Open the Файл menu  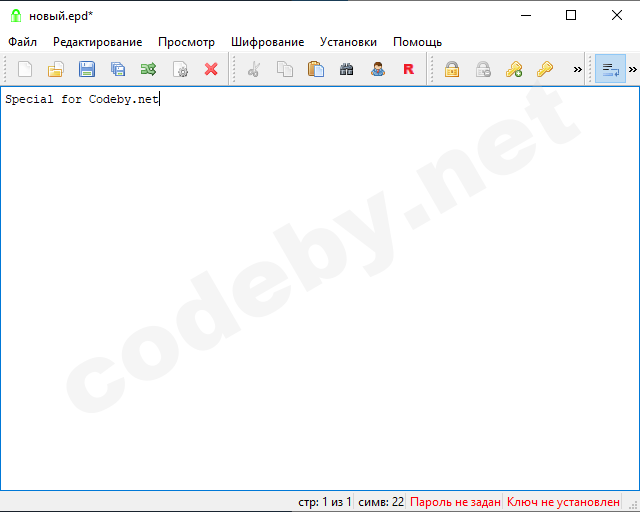point(22,42)
